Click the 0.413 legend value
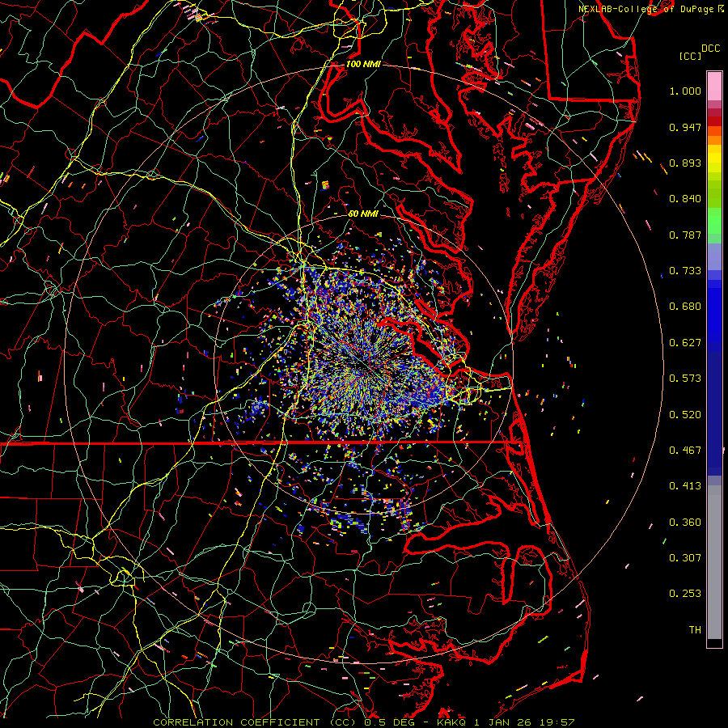 coord(685,486)
